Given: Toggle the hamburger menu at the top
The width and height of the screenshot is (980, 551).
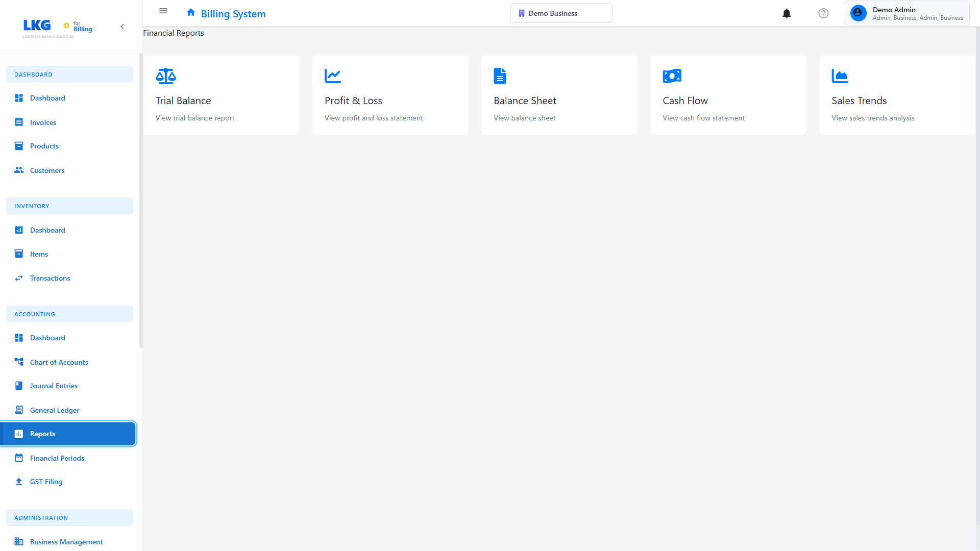Looking at the screenshot, I should click(163, 11).
